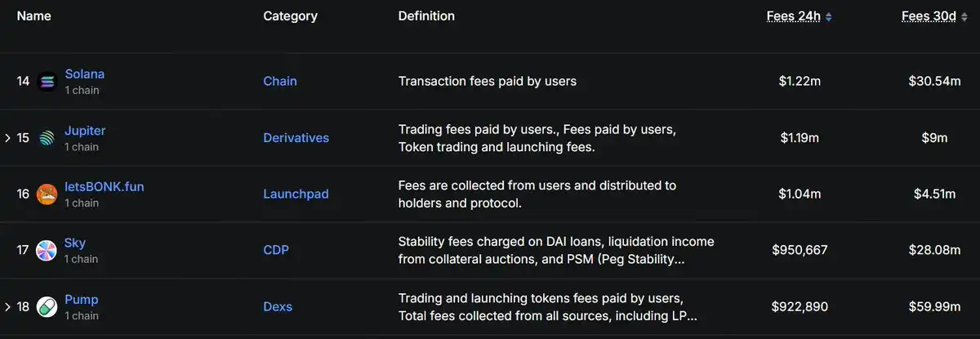
Task: Click the Fees 24h sort arrows icon
Action: pyautogui.click(x=829, y=16)
